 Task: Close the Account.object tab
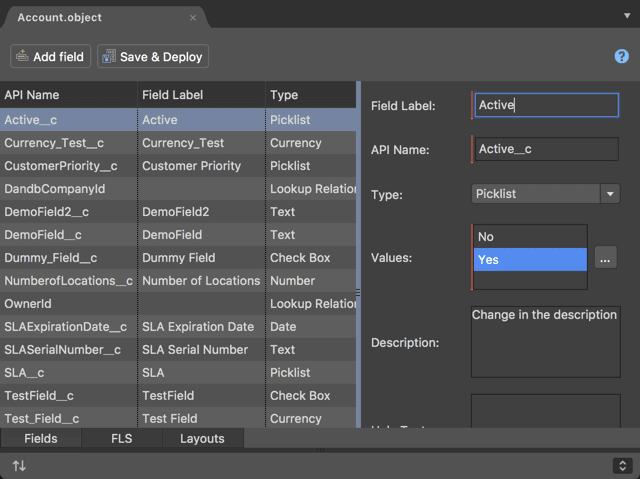tap(193, 18)
